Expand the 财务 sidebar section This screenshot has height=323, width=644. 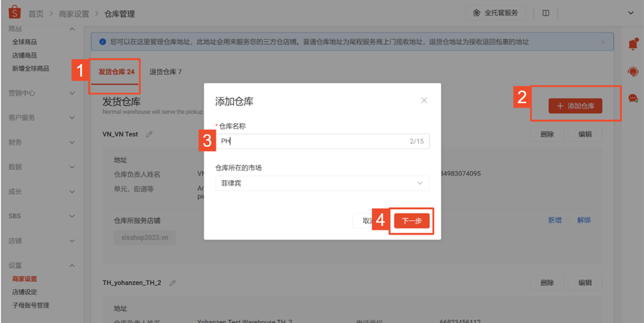click(x=73, y=143)
